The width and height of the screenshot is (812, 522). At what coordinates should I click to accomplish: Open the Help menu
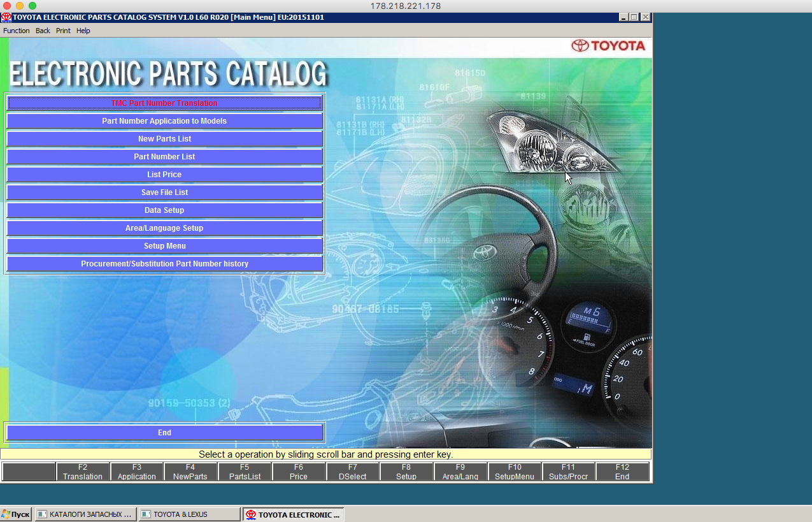click(x=83, y=31)
